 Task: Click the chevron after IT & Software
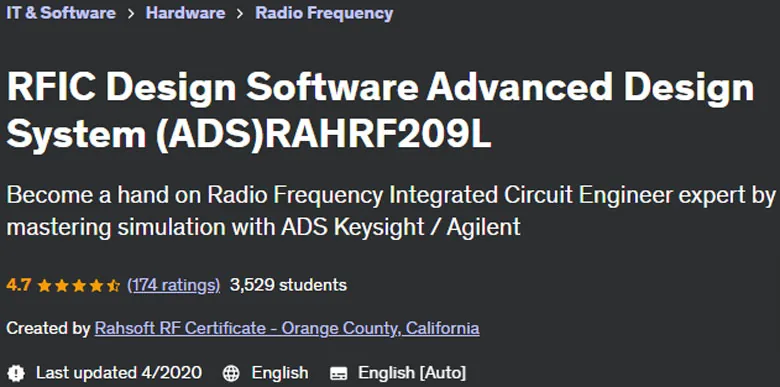[x=131, y=14]
